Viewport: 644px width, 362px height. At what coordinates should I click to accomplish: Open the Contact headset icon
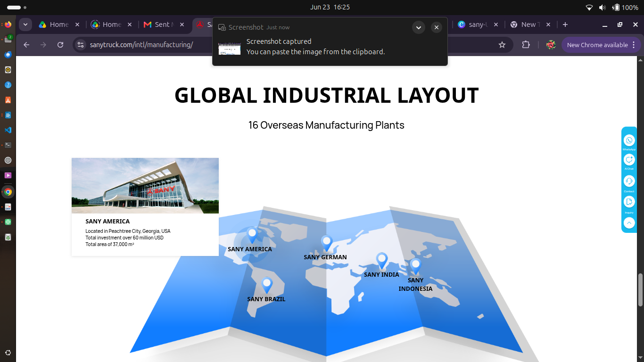click(x=629, y=181)
